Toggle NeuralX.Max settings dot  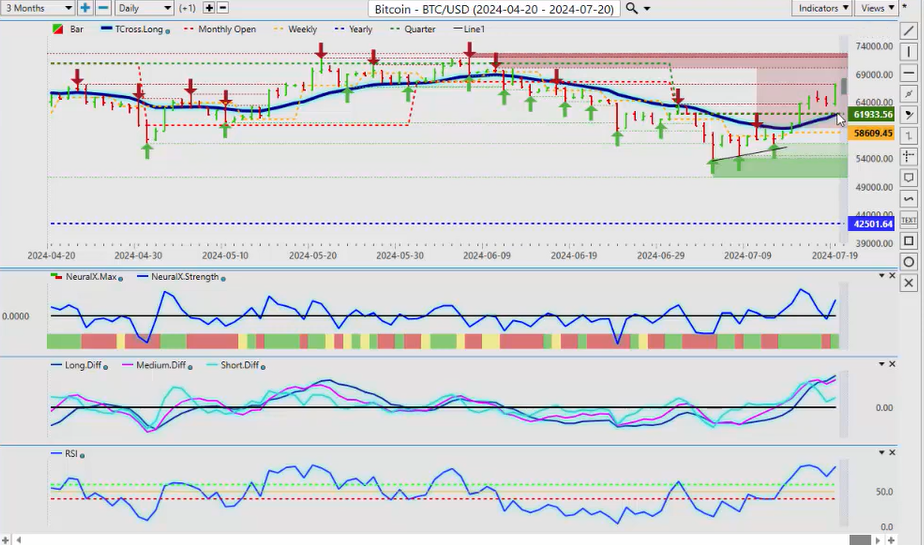pos(121,278)
